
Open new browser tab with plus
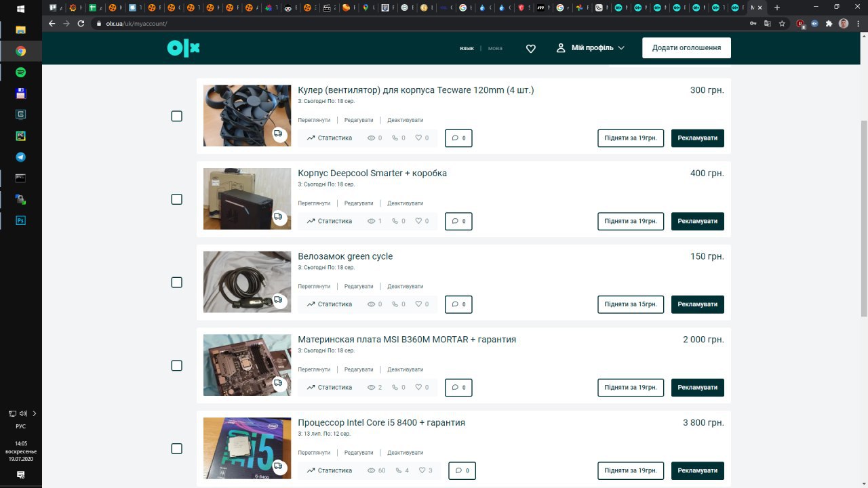click(x=777, y=7)
